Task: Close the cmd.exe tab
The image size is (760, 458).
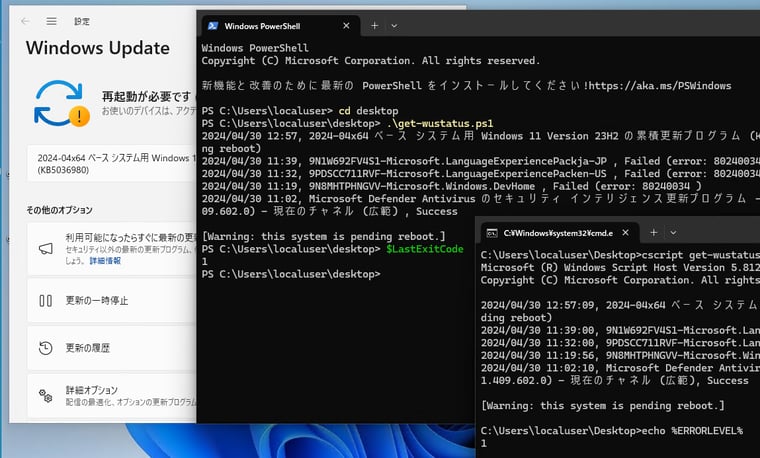Action: point(625,233)
